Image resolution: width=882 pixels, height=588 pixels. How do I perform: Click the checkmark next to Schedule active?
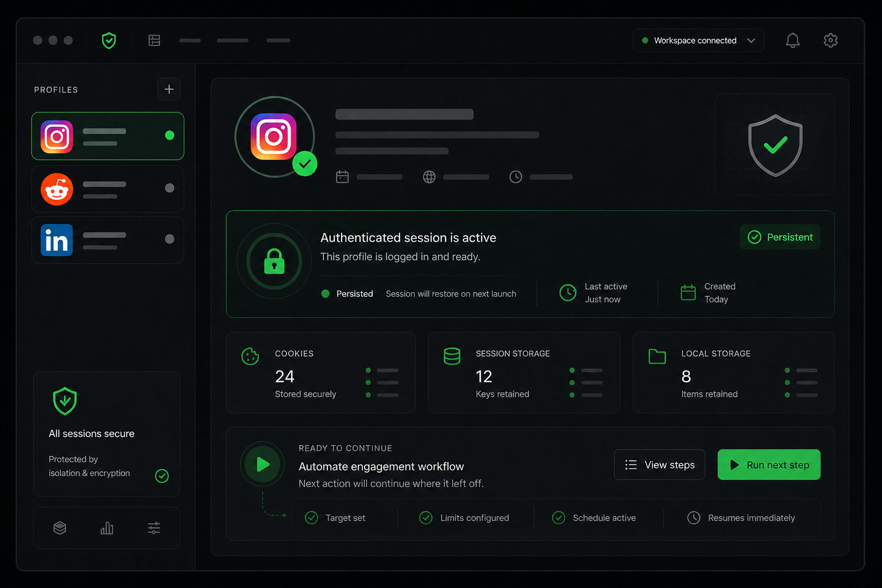[559, 518]
